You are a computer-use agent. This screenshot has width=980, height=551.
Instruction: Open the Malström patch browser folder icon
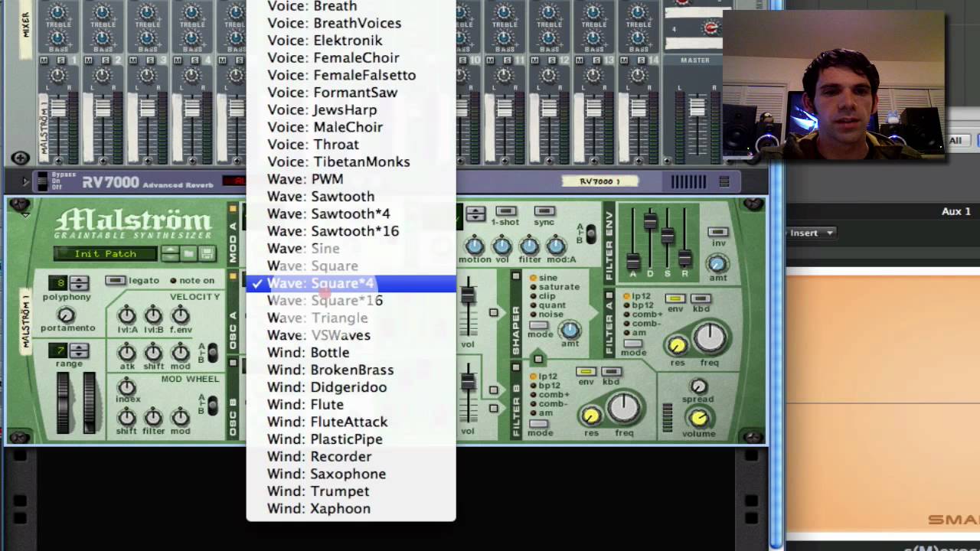click(188, 253)
